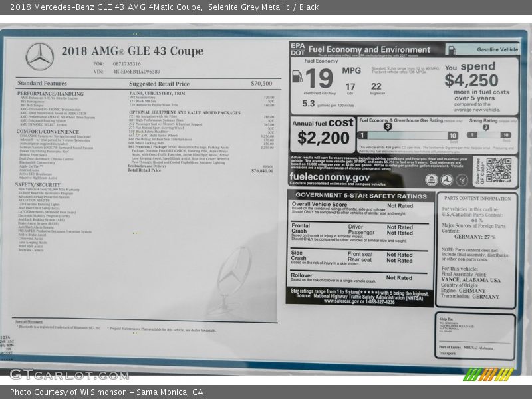Image resolution: width=532 pixels, height=399 pixels.
Task: Click the Smog Rating marker showing 3
Action: point(486,127)
